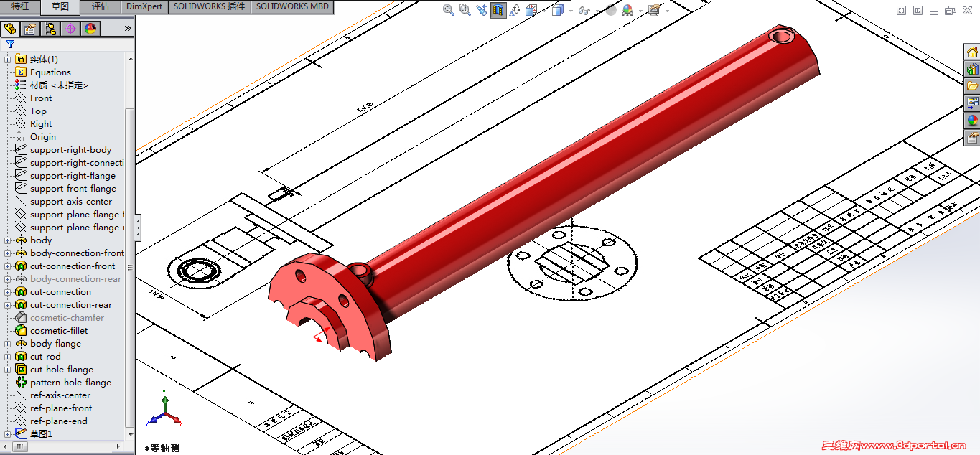The image size is (980, 455).
Task: Expand the 实体(1) folder node
Action: coord(8,60)
